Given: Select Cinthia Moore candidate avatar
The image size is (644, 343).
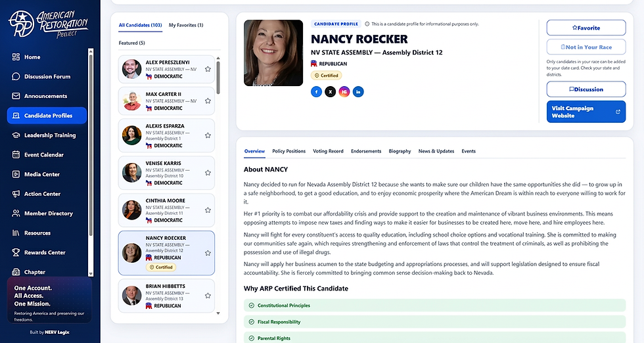Looking at the screenshot, I should [x=132, y=210].
